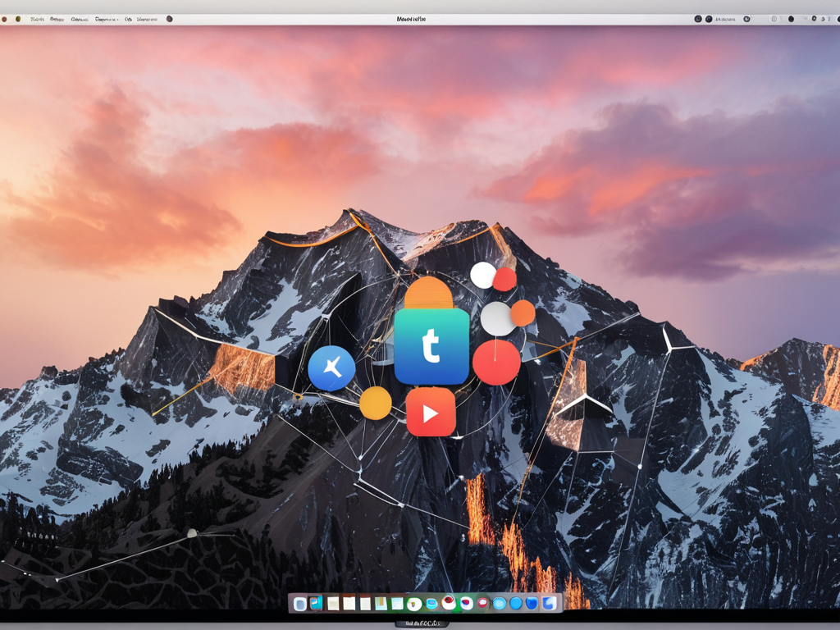Click the small orange circle near the gray circle
The width and height of the screenshot is (840, 630).
pyautogui.click(x=523, y=313)
